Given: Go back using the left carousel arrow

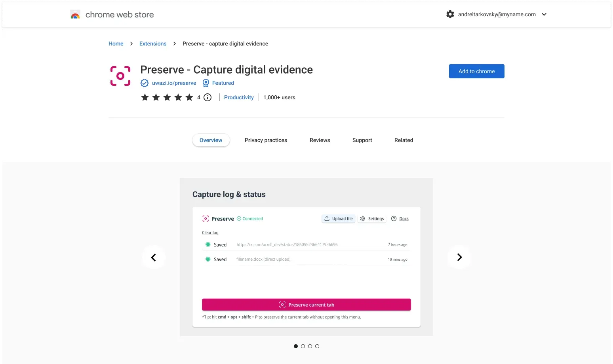Looking at the screenshot, I should pos(154,257).
